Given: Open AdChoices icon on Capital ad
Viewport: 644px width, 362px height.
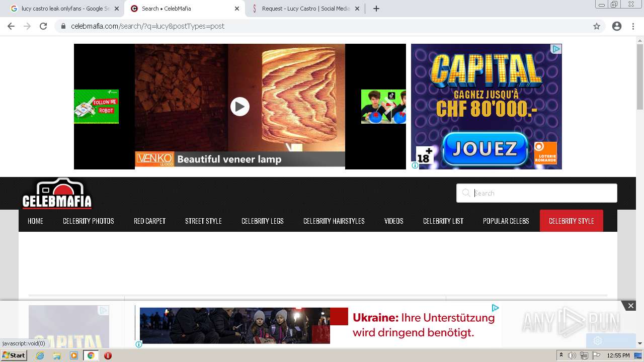Looking at the screenshot, I should pos(556,49).
